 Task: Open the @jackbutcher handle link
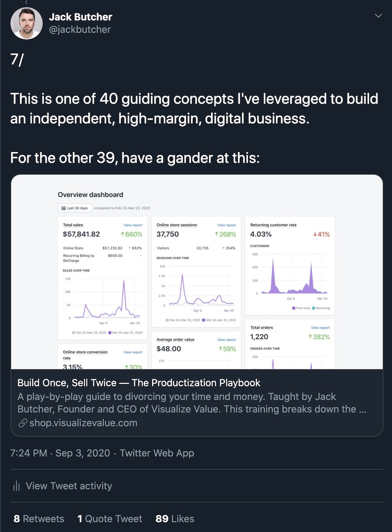(x=80, y=30)
